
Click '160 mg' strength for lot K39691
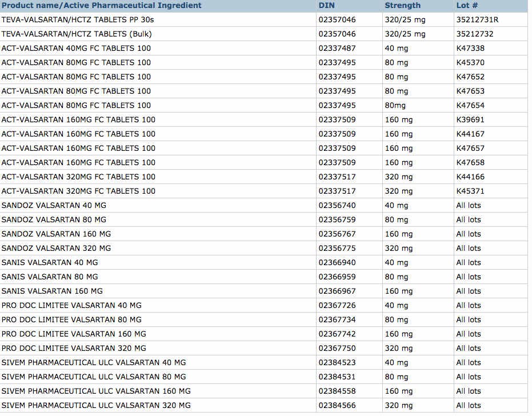pos(399,120)
